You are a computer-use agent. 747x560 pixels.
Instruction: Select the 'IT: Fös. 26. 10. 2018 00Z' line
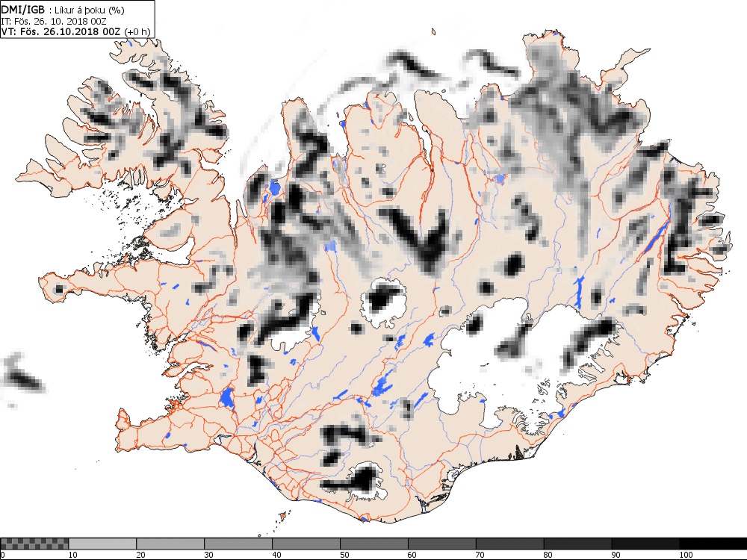[x=54, y=22]
